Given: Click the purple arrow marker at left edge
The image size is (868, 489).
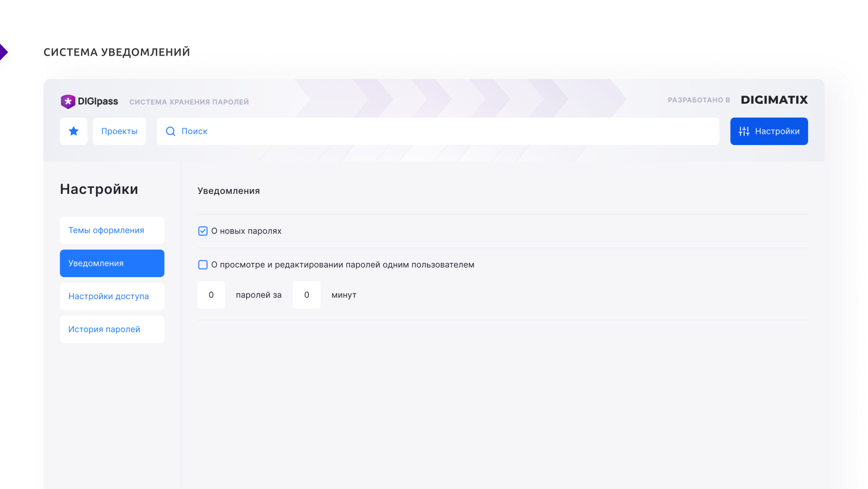Looking at the screenshot, I should pyautogui.click(x=4, y=52).
